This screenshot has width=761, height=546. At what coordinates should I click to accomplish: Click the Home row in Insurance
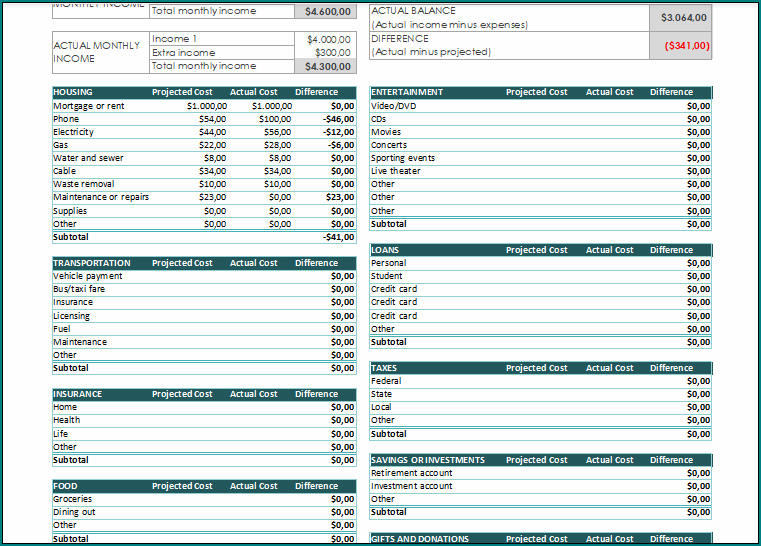tap(65, 407)
